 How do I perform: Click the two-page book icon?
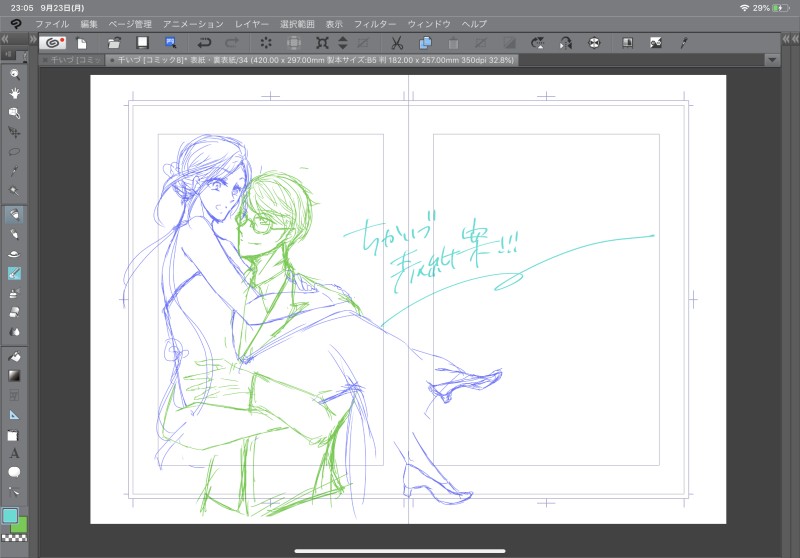(x=628, y=43)
